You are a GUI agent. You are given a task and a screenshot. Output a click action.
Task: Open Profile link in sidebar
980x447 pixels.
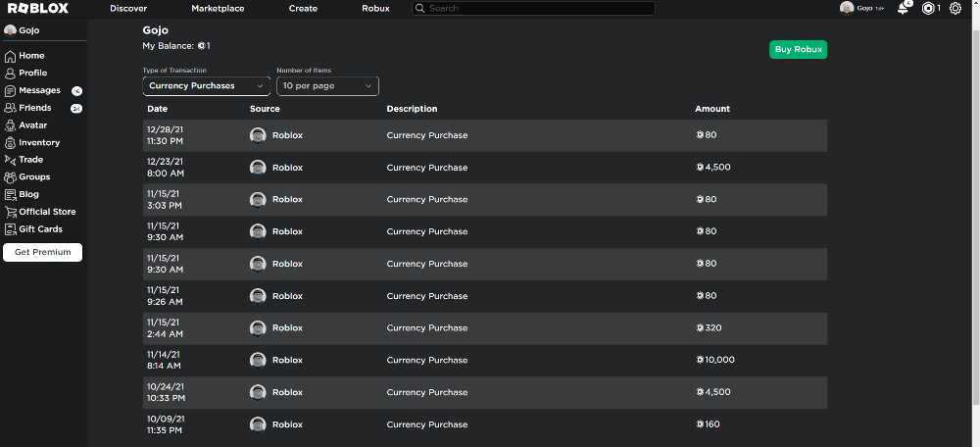tap(33, 74)
